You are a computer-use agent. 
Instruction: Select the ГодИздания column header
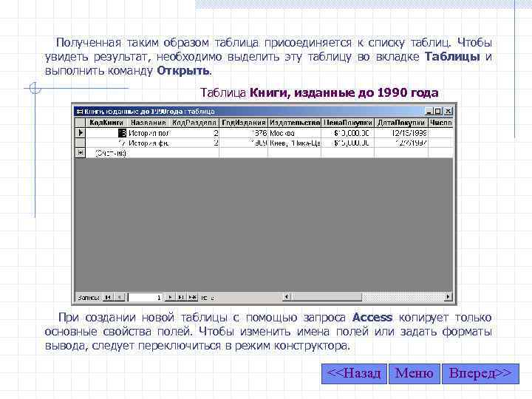pos(244,123)
